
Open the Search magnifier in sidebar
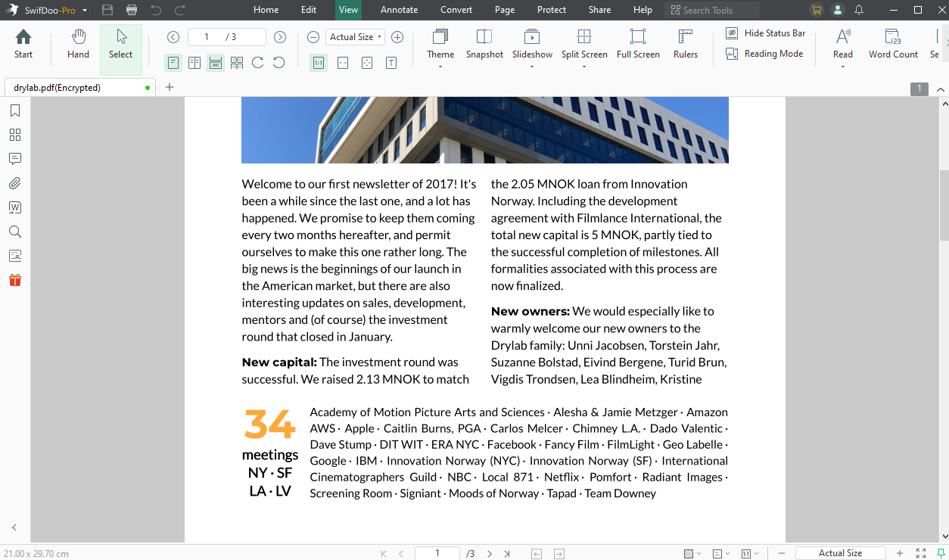pyautogui.click(x=15, y=232)
